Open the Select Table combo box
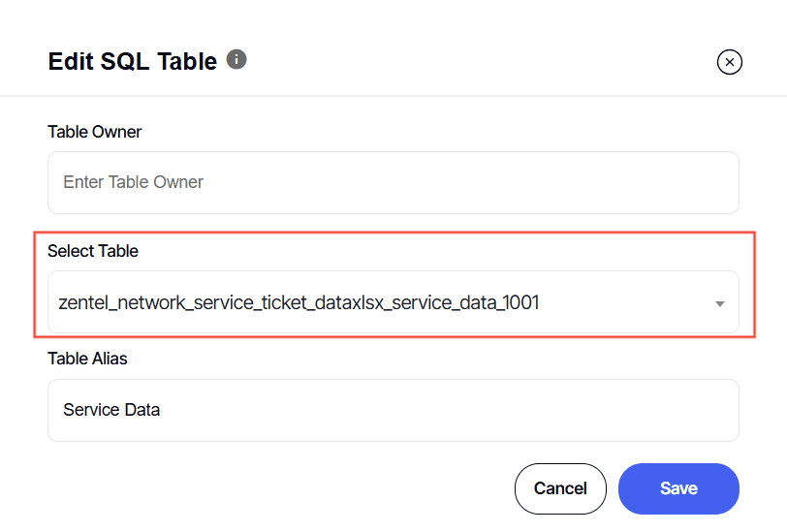The width and height of the screenshot is (787, 532). pyautogui.click(x=393, y=302)
